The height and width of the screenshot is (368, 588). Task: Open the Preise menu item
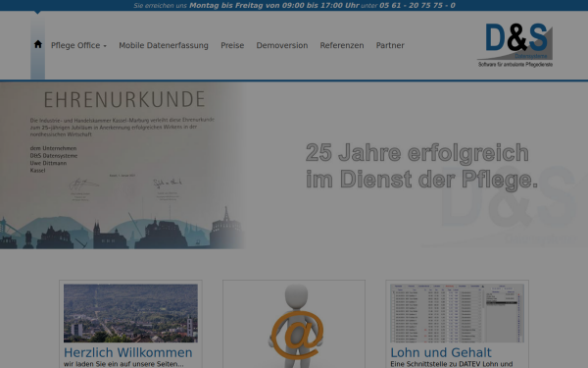232,45
